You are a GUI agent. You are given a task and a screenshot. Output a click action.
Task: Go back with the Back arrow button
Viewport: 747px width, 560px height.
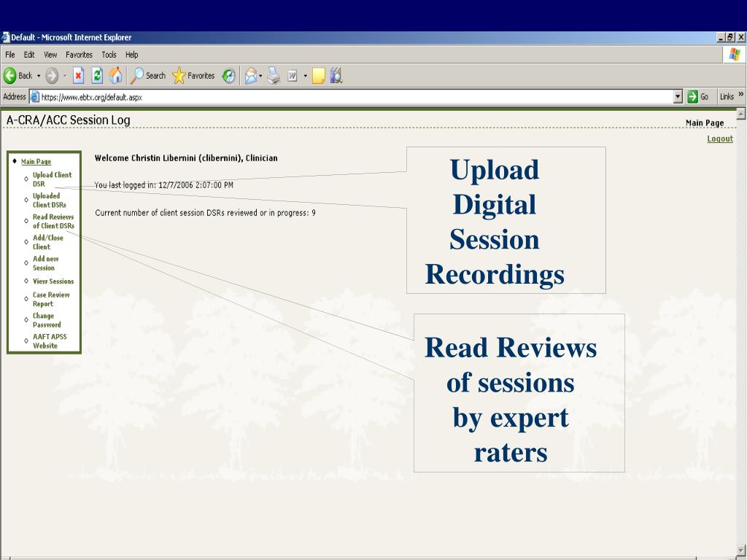(x=18, y=75)
